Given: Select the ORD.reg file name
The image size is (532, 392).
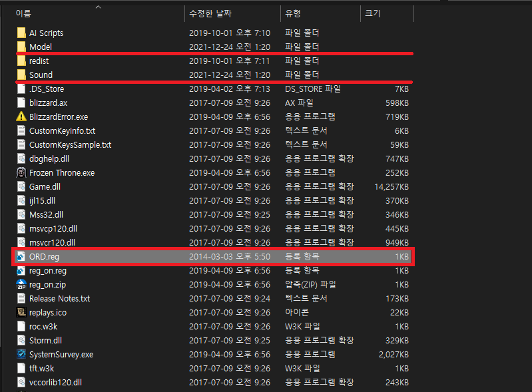Looking at the screenshot, I should pyautogui.click(x=44, y=257).
